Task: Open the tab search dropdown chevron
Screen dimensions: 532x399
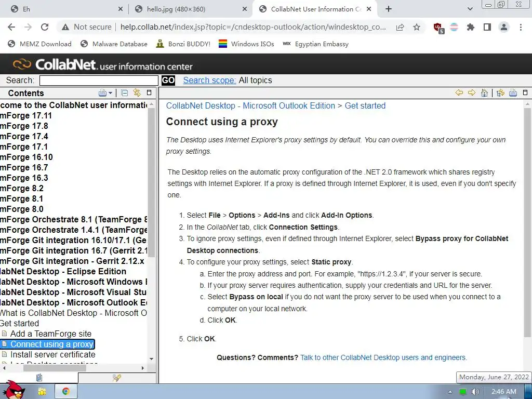Action: point(470,9)
